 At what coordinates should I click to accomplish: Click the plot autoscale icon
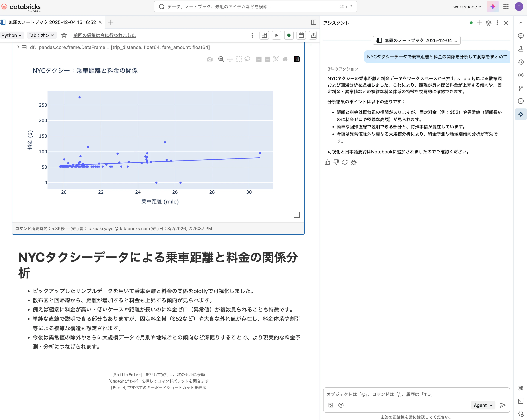point(276,59)
